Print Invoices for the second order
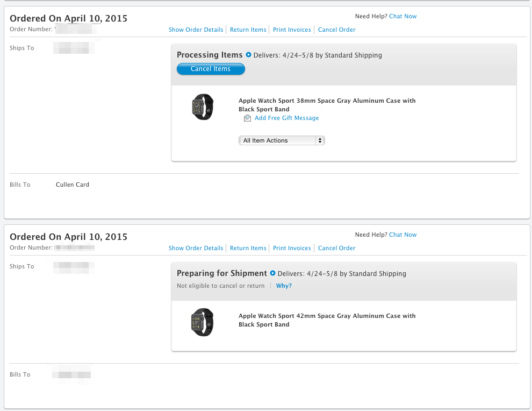Viewport: 532px width, 411px height. click(292, 248)
